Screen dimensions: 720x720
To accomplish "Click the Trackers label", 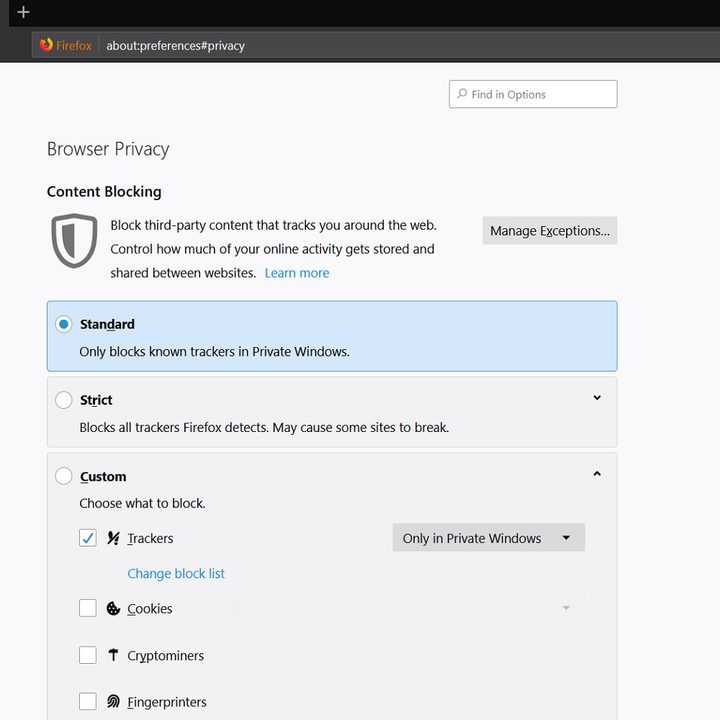I will pyautogui.click(x=150, y=538).
